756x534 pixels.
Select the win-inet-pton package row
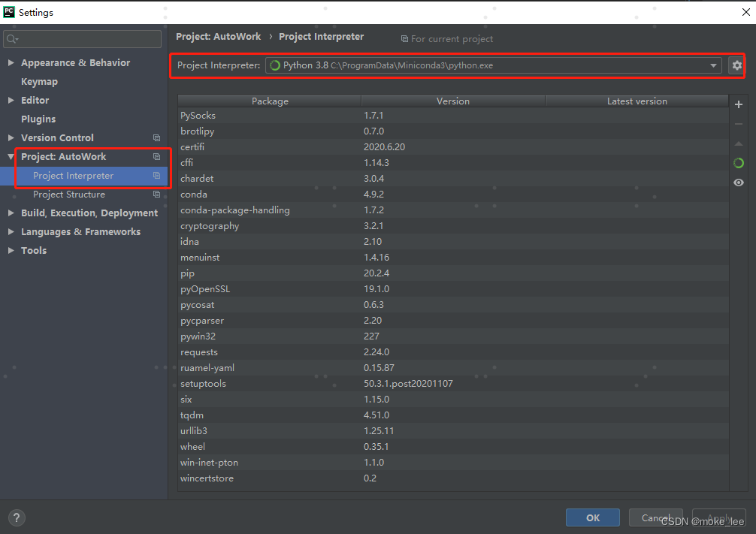point(453,463)
